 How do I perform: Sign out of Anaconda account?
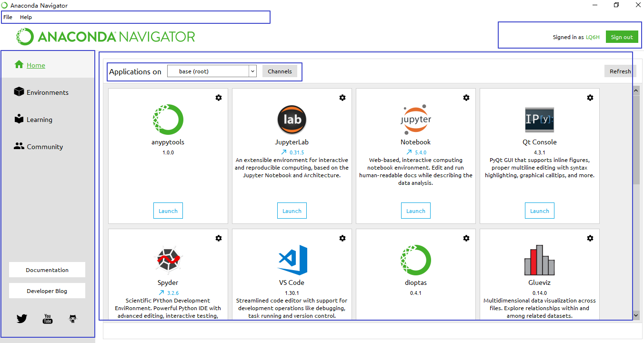click(x=622, y=37)
